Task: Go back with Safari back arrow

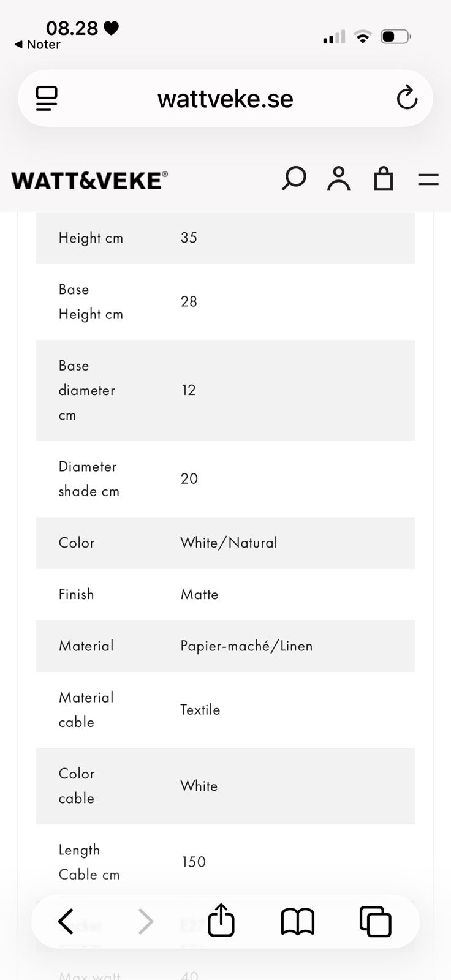Action: click(x=66, y=921)
